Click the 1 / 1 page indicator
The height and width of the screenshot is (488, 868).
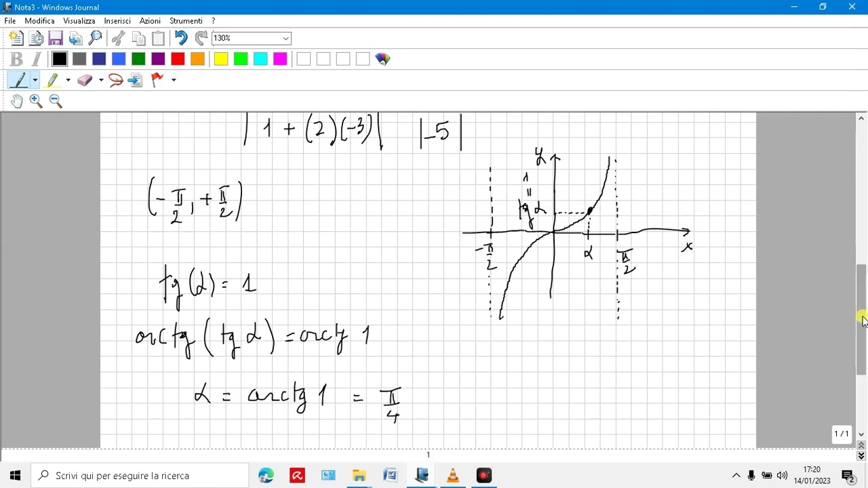842,434
